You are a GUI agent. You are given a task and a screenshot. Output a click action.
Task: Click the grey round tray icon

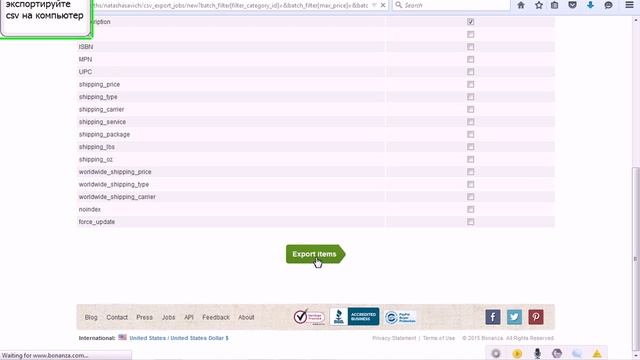coord(496,353)
